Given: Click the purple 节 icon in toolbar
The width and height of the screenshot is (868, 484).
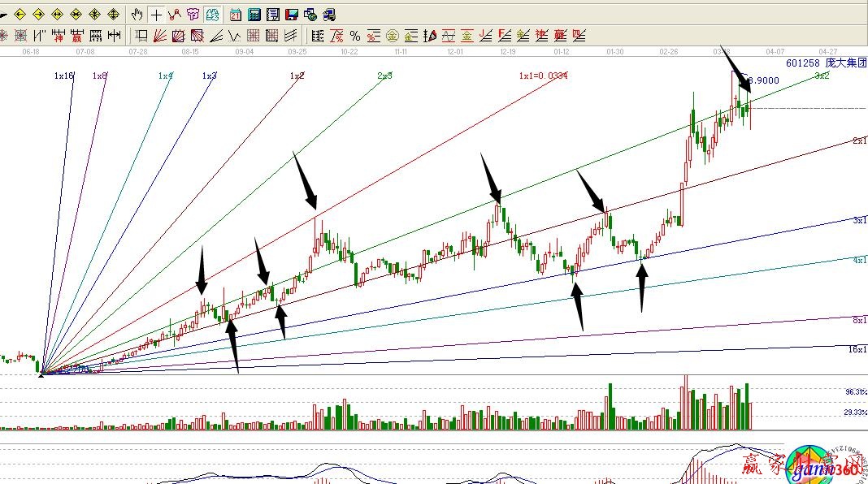Looking at the screenshot, I should 193,15.
